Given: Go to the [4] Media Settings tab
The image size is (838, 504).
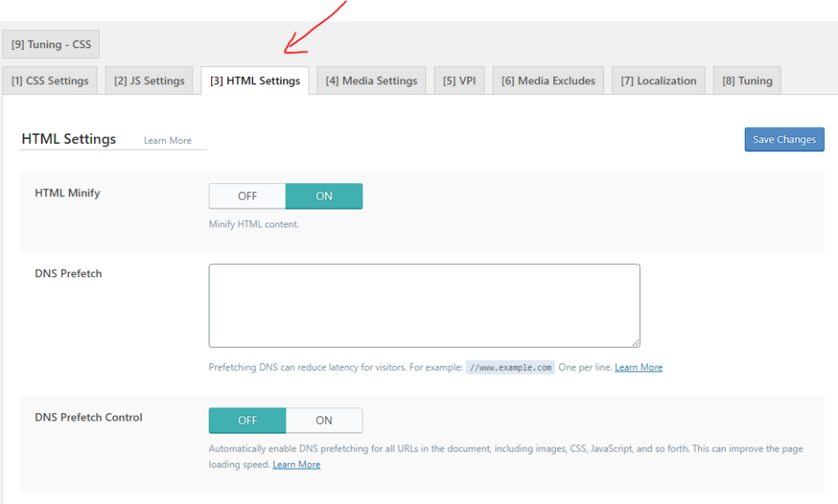Looking at the screenshot, I should coord(371,81).
